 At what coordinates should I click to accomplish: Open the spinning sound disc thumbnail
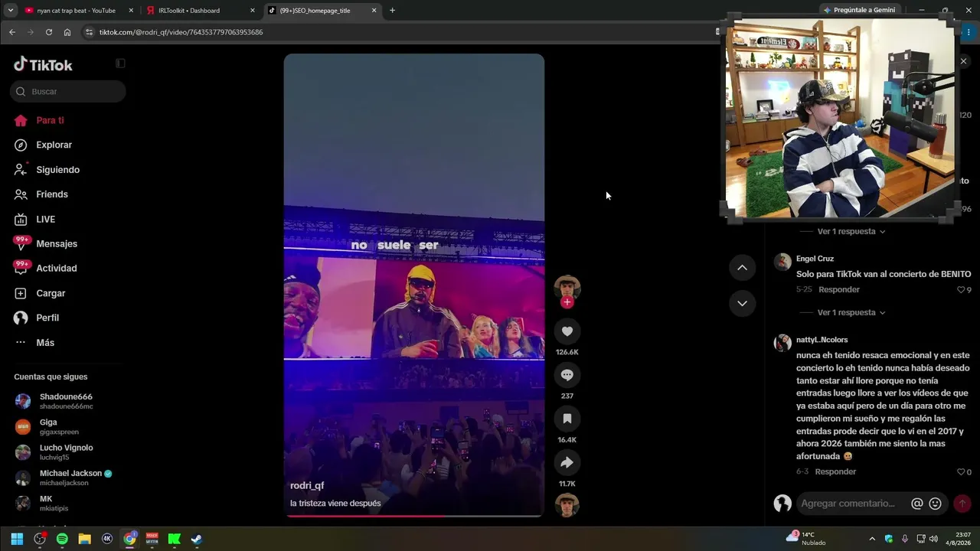tap(567, 505)
